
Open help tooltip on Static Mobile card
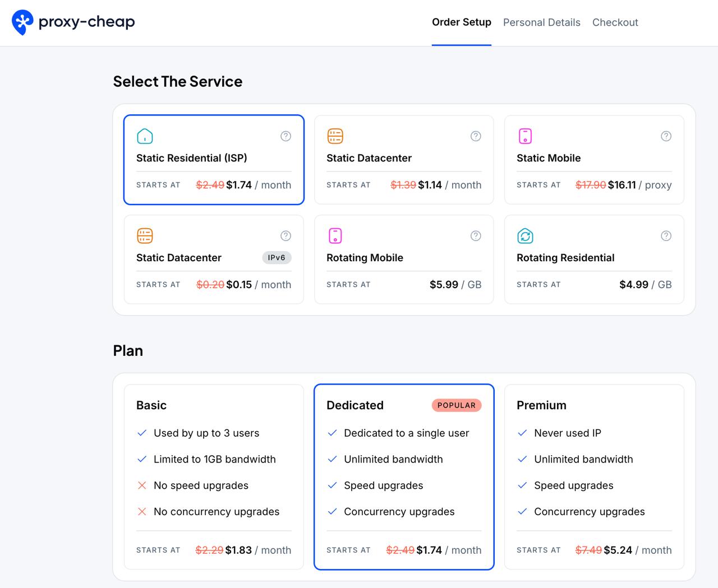coord(666,136)
